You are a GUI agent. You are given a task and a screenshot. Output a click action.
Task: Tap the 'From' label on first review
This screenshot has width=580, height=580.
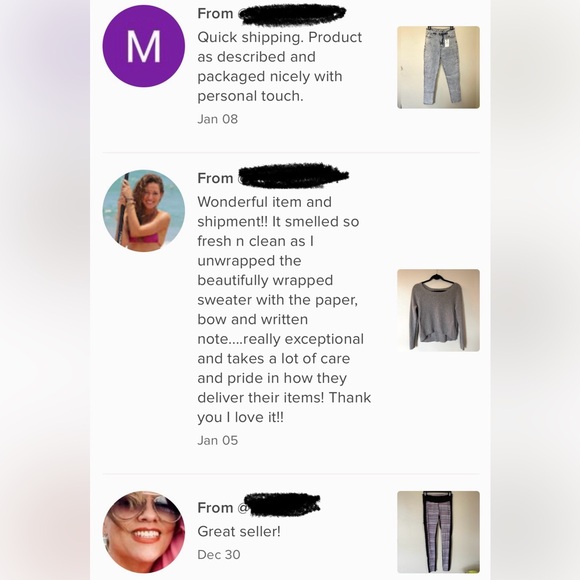coord(215,14)
